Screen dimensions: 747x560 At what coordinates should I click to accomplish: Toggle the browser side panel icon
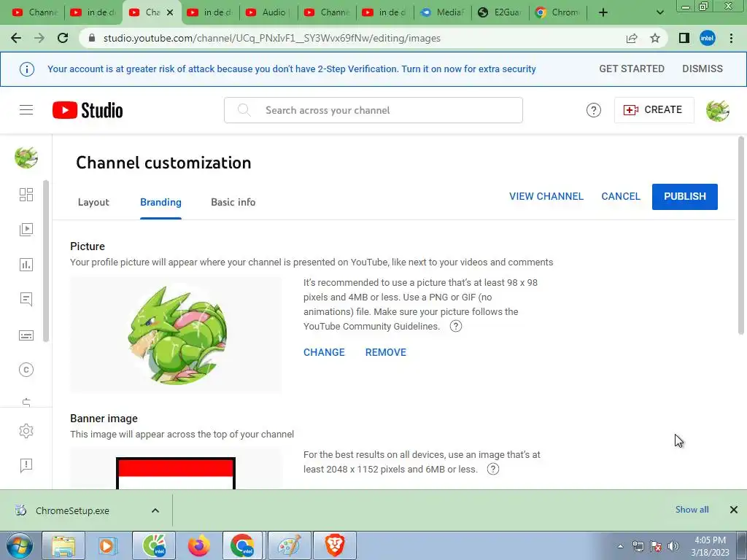(684, 38)
